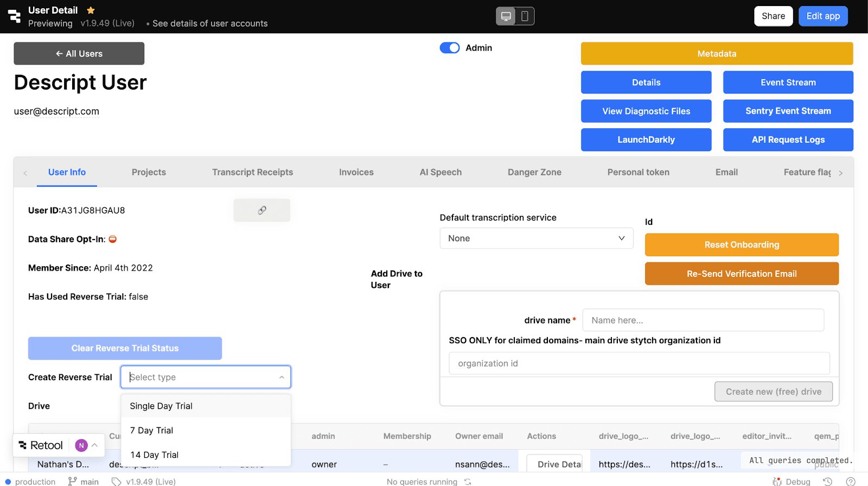Click the Retool logo in top-left corner
This screenshot has height=486, width=868.
click(x=15, y=16)
